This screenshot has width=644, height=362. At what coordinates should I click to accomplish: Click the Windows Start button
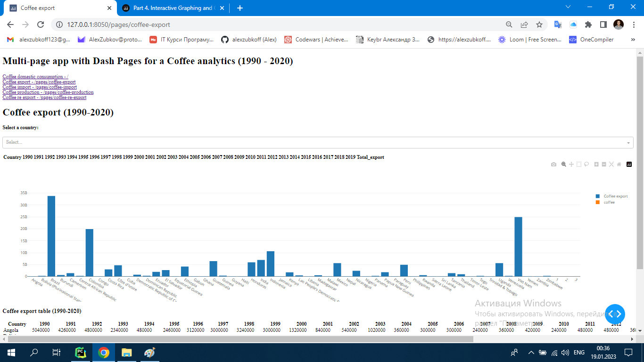11,353
